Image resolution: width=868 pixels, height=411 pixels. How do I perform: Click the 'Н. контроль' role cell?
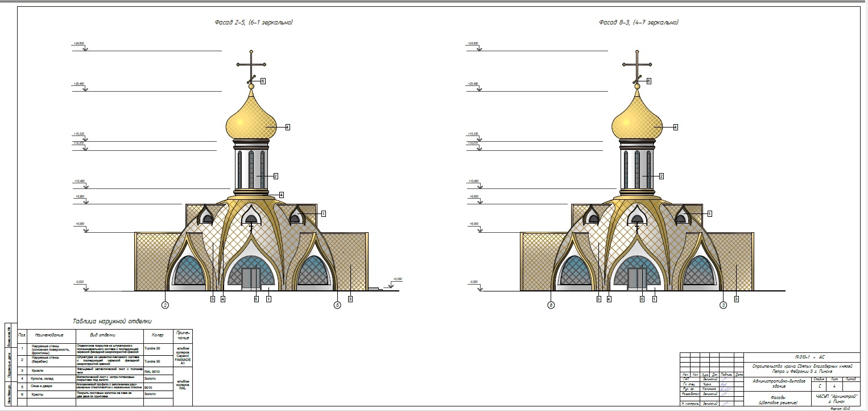691,403
